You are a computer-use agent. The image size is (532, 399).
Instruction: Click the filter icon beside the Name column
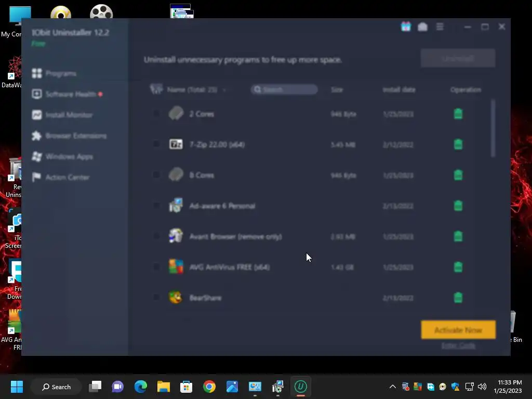156,89
